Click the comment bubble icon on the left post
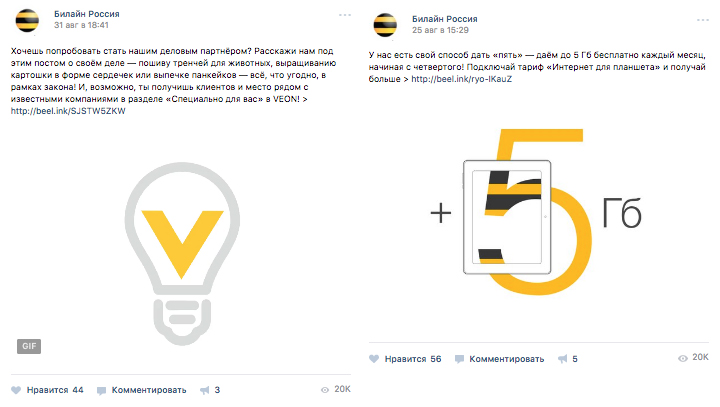720x407 pixels. 101,391
